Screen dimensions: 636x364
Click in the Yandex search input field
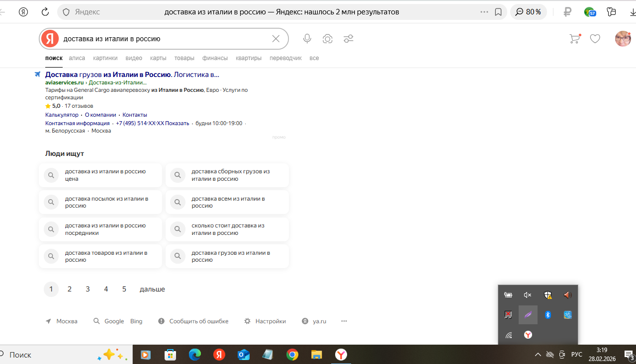[x=164, y=39]
